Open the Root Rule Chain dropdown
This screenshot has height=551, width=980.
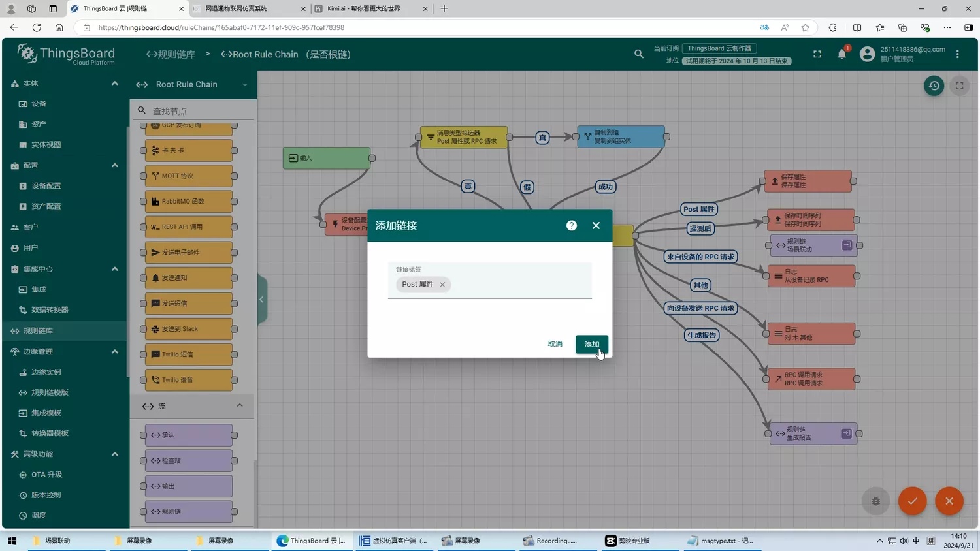click(x=245, y=84)
